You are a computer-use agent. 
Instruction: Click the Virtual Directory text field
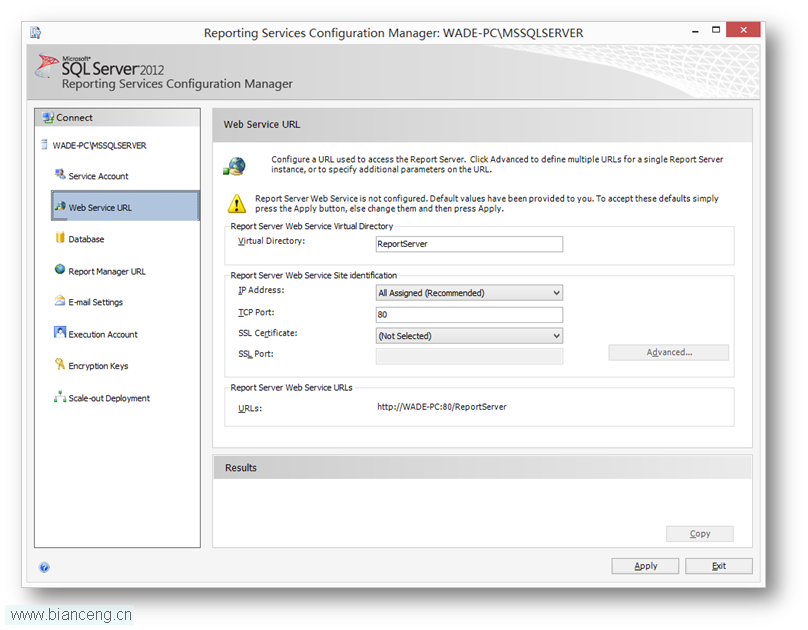[469, 244]
